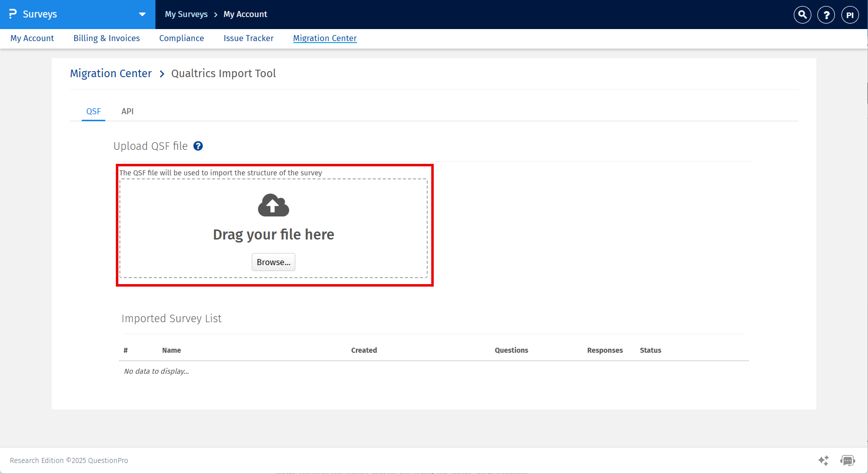Open the PI profile avatar menu

850,15
